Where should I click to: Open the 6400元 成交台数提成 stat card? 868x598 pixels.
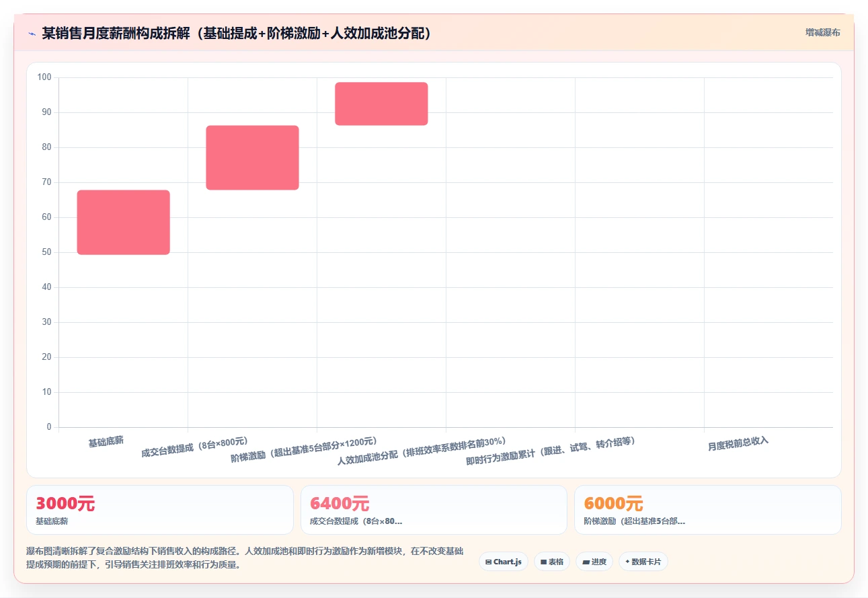coord(434,510)
